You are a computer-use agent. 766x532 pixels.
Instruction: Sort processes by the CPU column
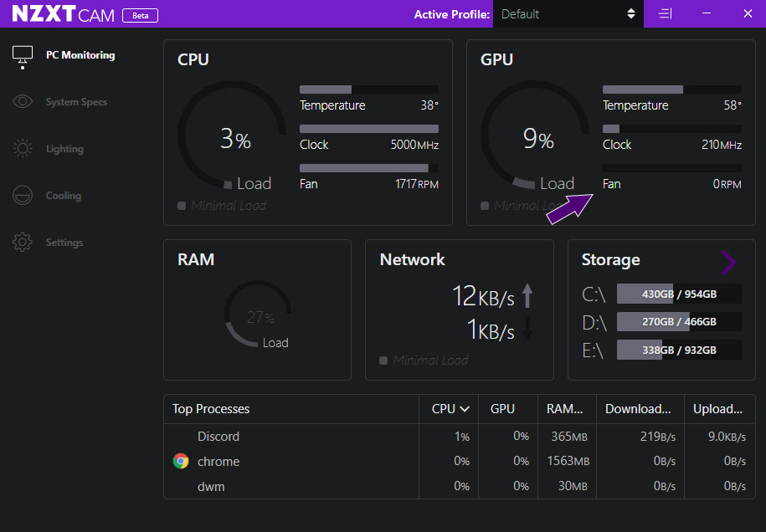click(x=450, y=409)
